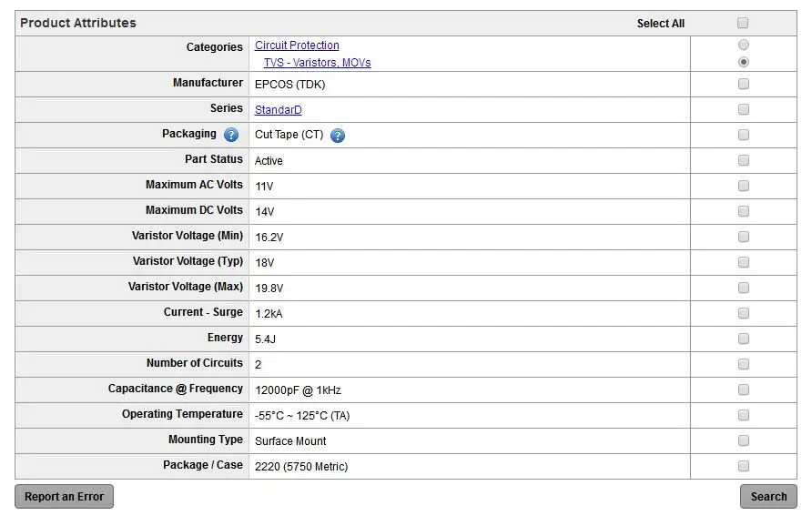Image resolution: width=812 pixels, height=526 pixels.
Task: Check the Part Status Active checkbox
Action: 744,160
